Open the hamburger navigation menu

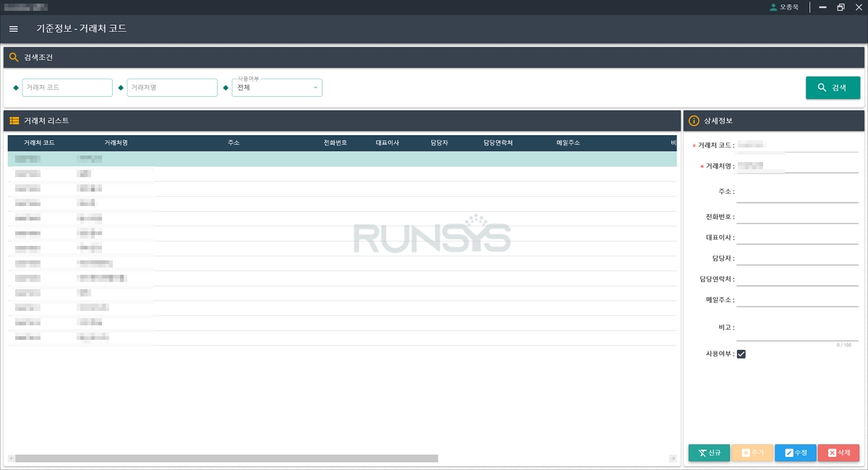tap(13, 29)
